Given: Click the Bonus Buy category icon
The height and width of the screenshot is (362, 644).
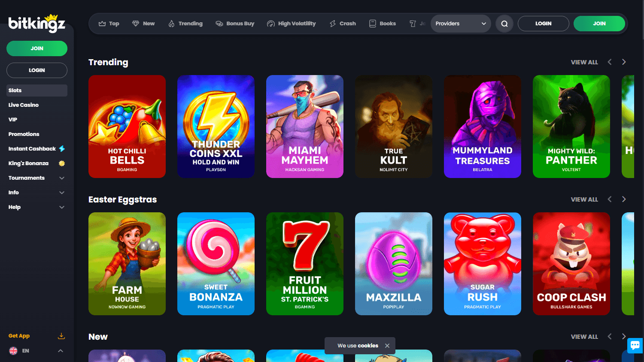Looking at the screenshot, I should 219,24.
